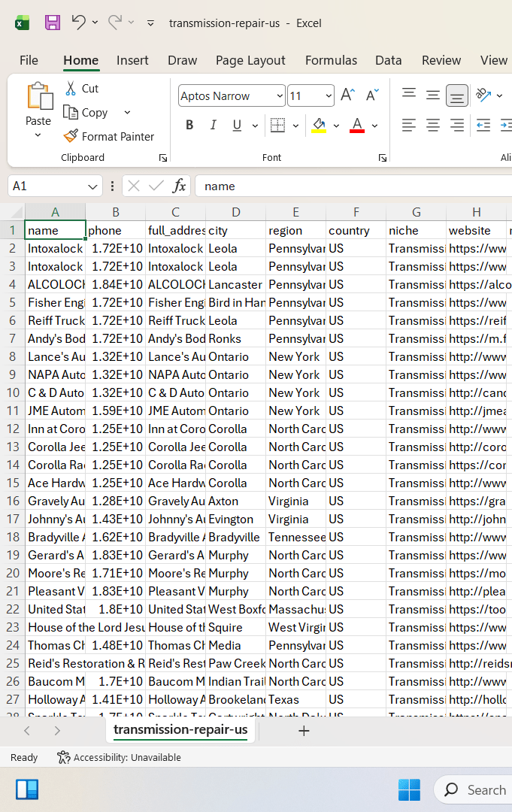Switch to the Draw tab
Image resolution: width=512 pixels, height=812 pixels.
[x=182, y=61]
